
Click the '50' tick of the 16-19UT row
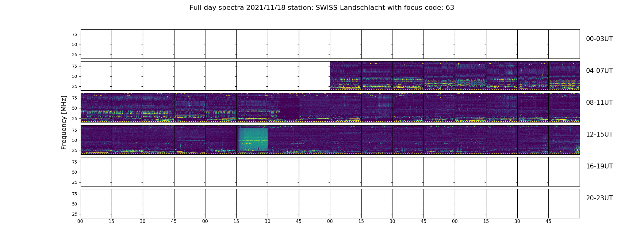(x=75, y=172)
